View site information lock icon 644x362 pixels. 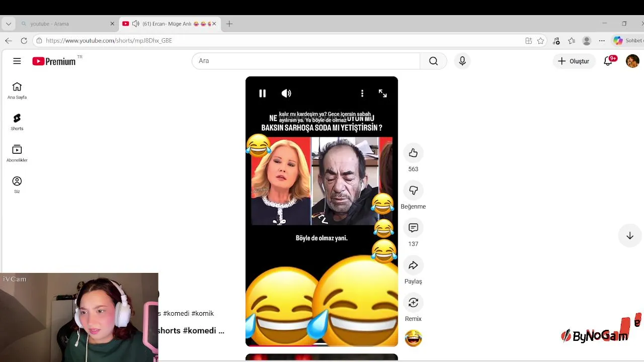(39, 41)
